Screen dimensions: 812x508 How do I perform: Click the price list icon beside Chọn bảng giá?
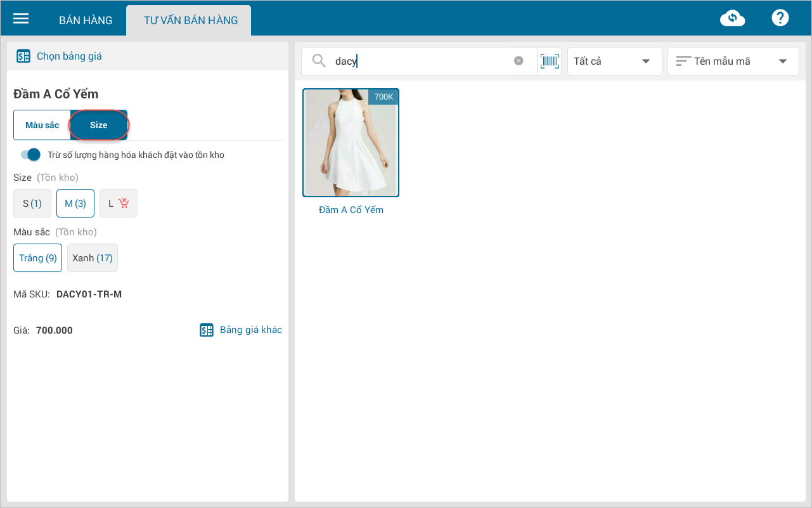tap(23, 56)
